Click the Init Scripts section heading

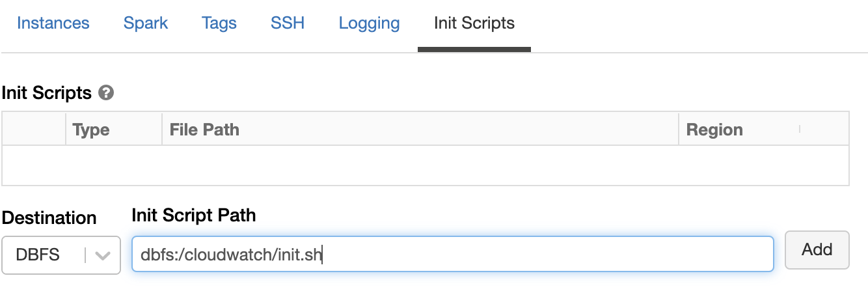click(x=47, y=93)
